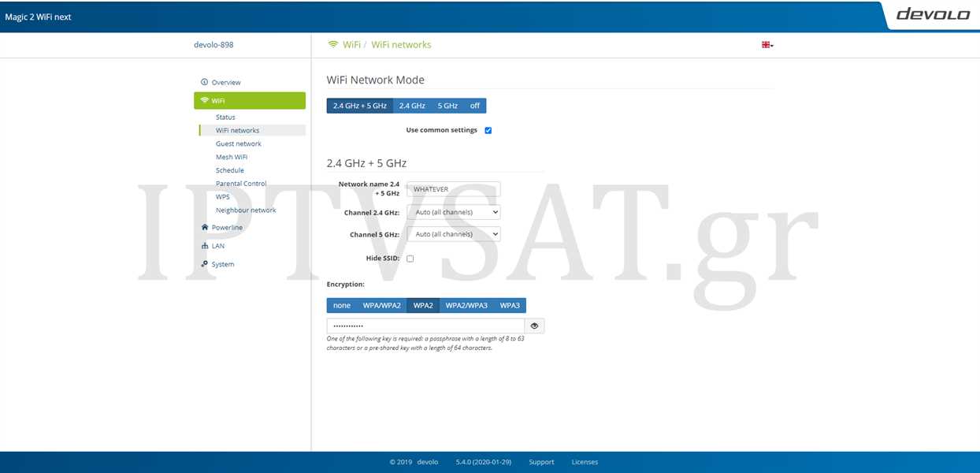Click the WiFi password field
Viewport: 980px width, 473px height.
click(425, 326)
